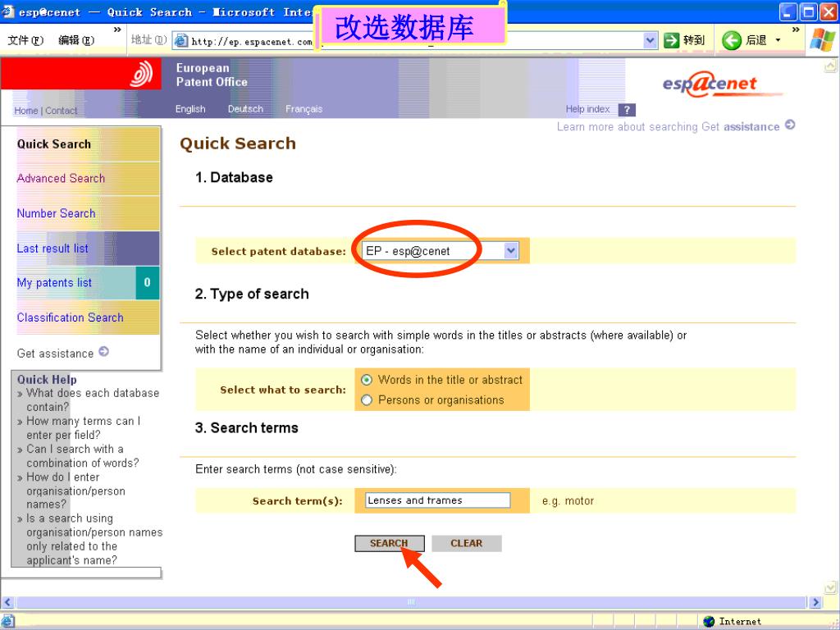Open the Help index link
This screenshot has width=840, height=630.
(x=587, y=109)
